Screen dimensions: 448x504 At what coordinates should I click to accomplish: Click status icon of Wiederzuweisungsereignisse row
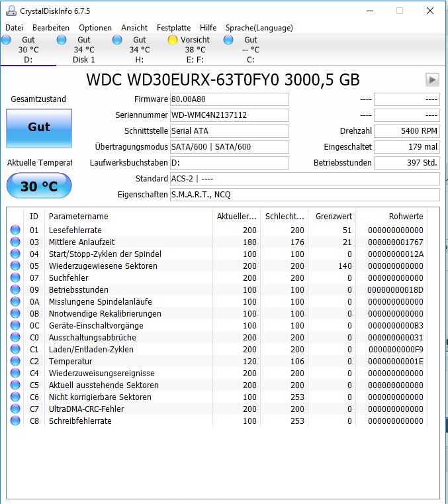(15, 373)
